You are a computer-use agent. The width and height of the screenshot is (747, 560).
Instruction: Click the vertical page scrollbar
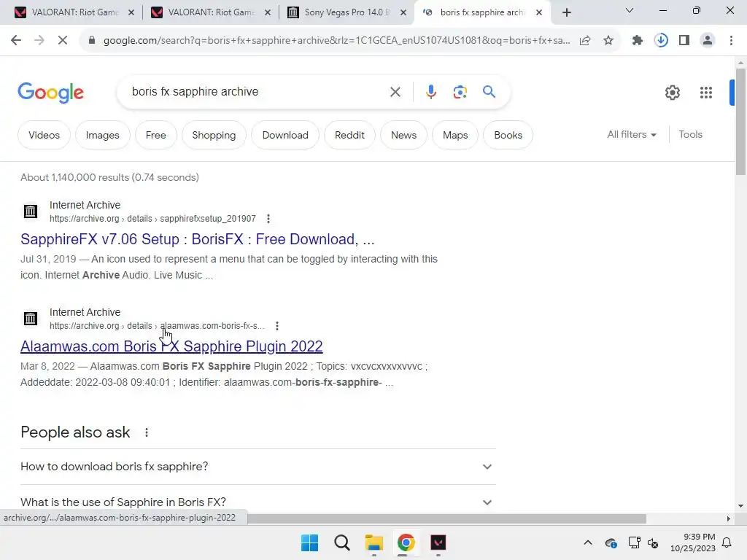pos(740,122)
